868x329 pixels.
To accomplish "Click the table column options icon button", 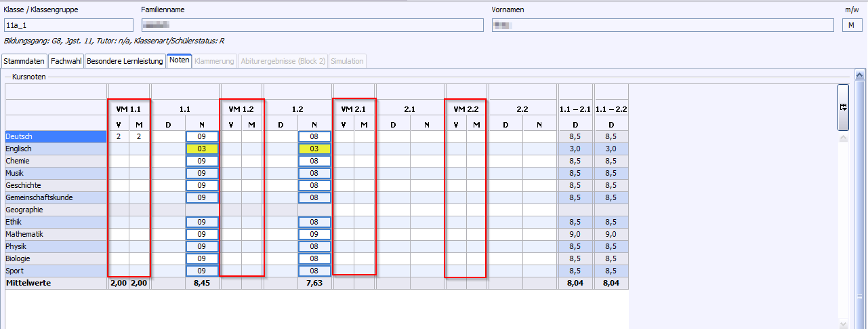I will [x=843, y=107].
